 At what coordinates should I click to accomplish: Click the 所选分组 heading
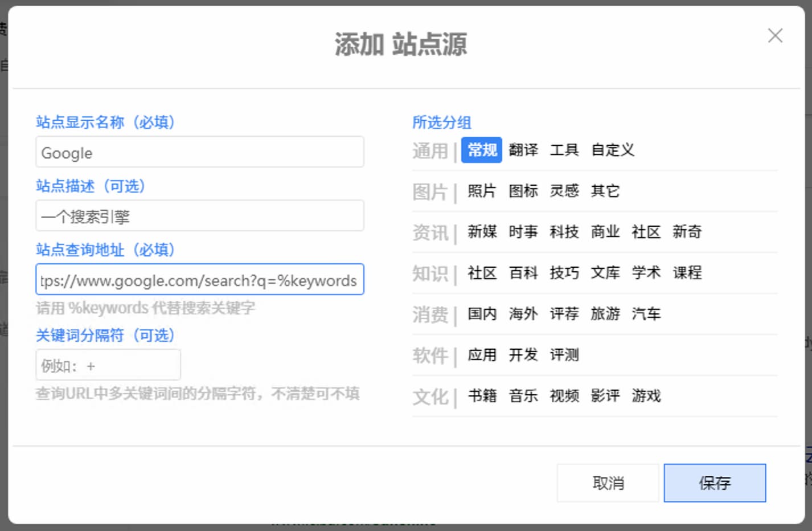[x=442, y=122]
